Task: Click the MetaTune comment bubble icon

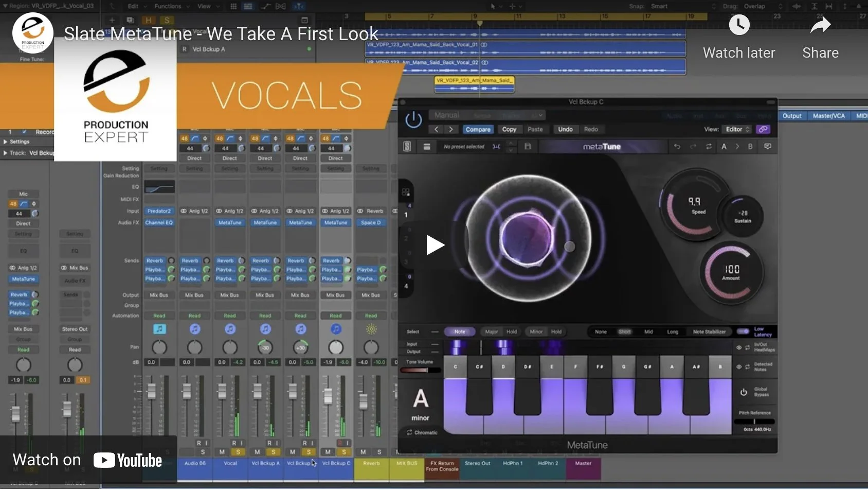Action: (768, 147)
